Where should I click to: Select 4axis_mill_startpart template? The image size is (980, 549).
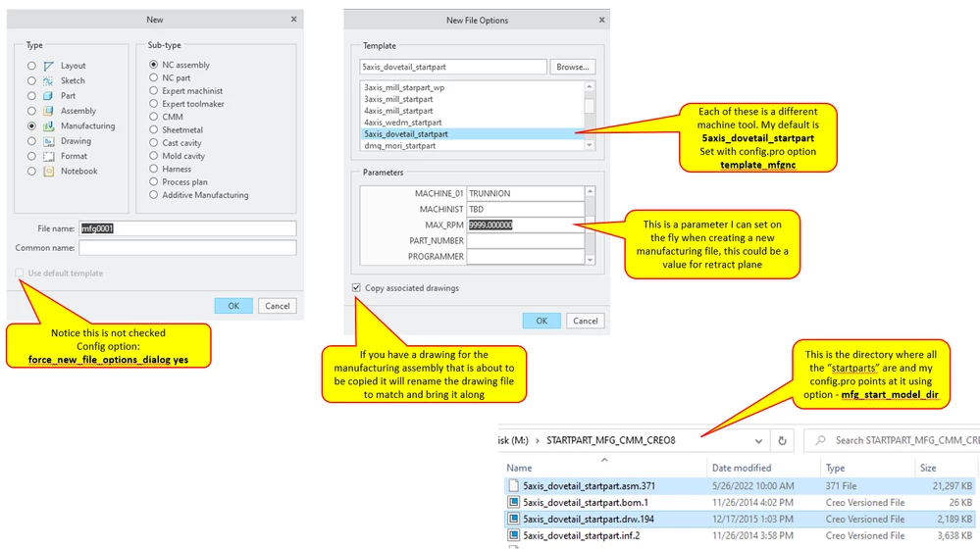point(398,111)
